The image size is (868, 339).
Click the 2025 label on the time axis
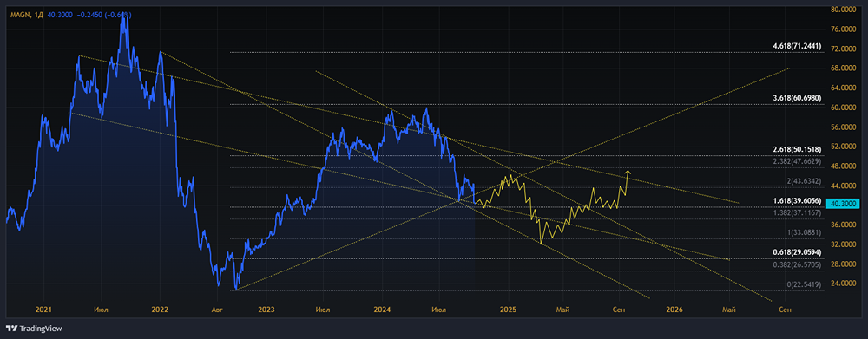click(x=508, y=310)
